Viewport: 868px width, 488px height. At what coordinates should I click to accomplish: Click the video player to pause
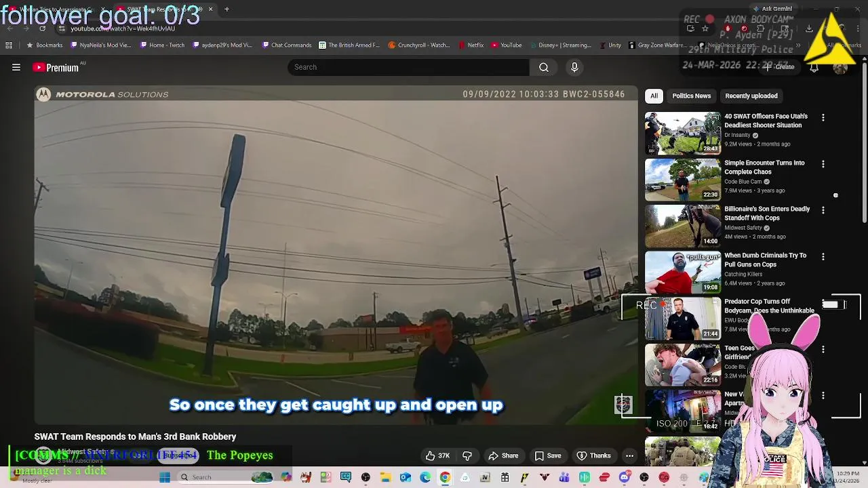(x=336, y=254)
